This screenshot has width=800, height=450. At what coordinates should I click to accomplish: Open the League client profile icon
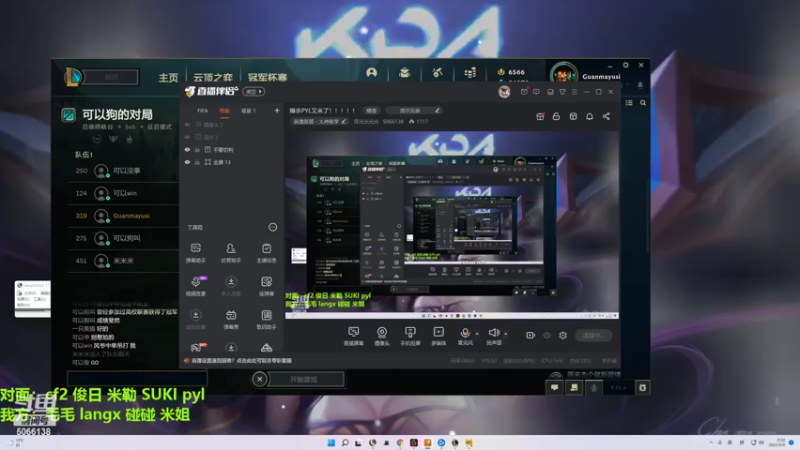click(x=371, y=72)
